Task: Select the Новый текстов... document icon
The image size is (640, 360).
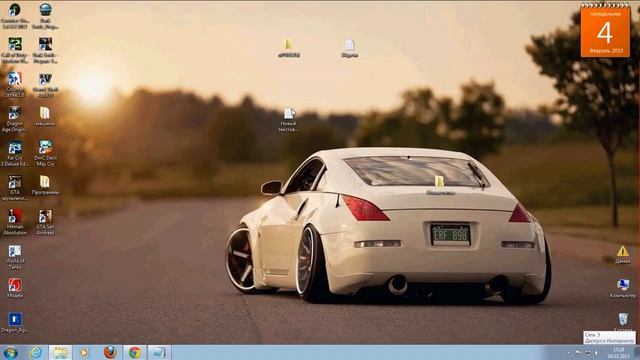Action: coord(289,120)
